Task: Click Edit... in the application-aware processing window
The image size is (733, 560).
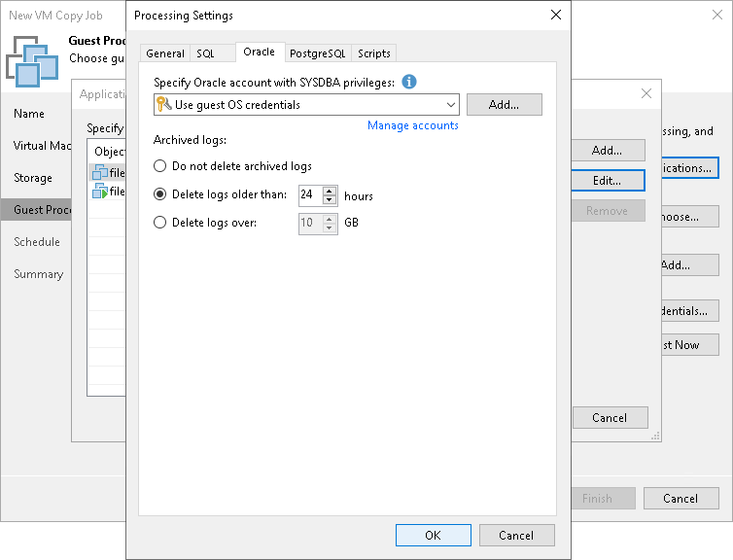Action: pyautogui.click(x=608, y=181)
